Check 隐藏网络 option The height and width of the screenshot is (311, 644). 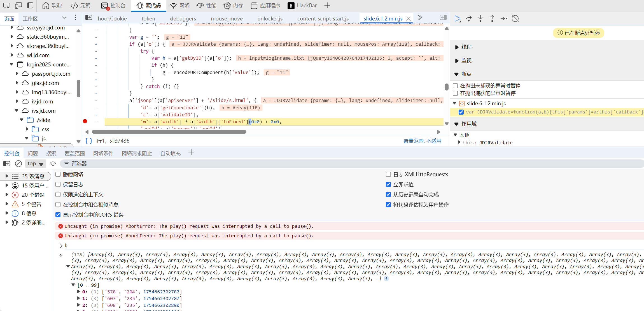pyautogui.click(x=58, y=174)
